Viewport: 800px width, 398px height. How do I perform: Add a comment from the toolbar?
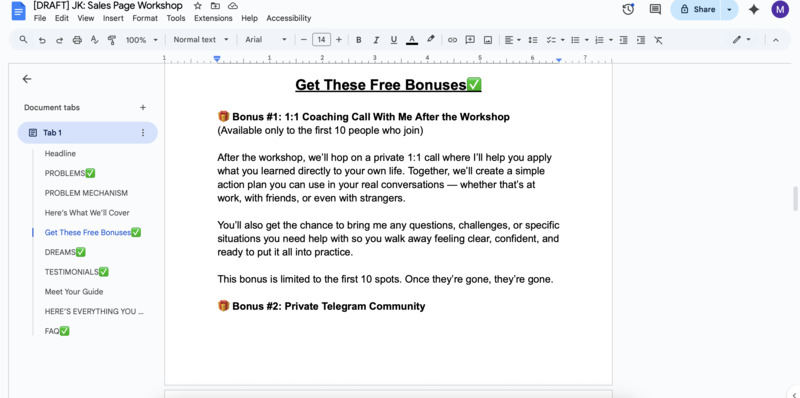(470, 40)
